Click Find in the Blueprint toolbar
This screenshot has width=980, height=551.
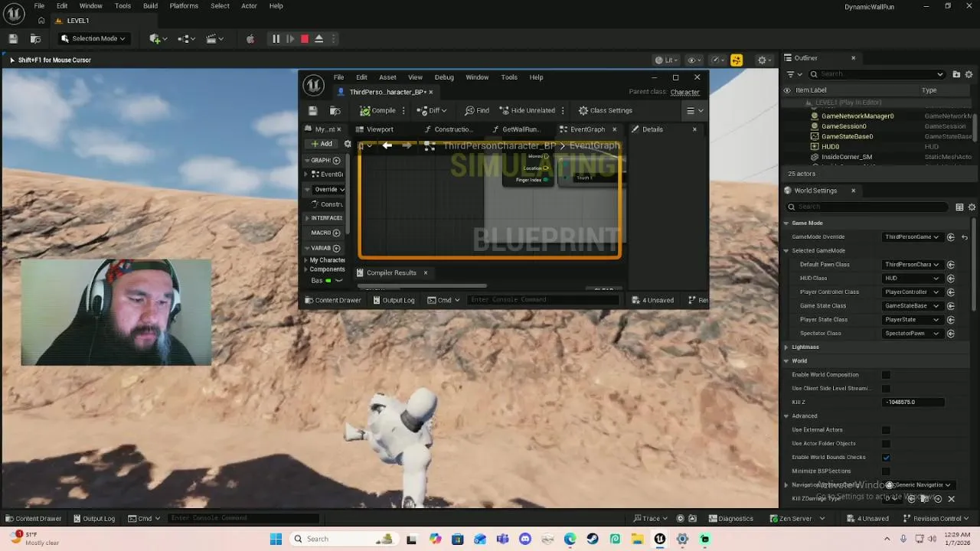pos(477,110)
